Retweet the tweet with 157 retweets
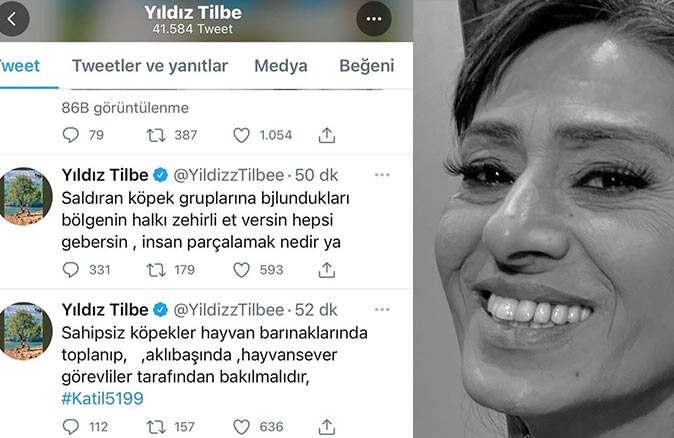This screenshot has height=438, width=674. tap(156, 427)
